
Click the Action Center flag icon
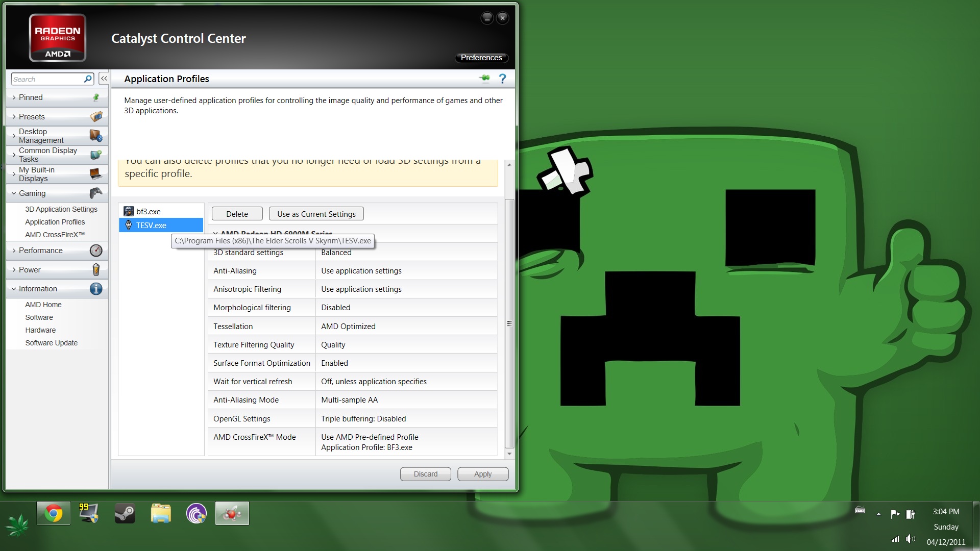coord(895,514)
